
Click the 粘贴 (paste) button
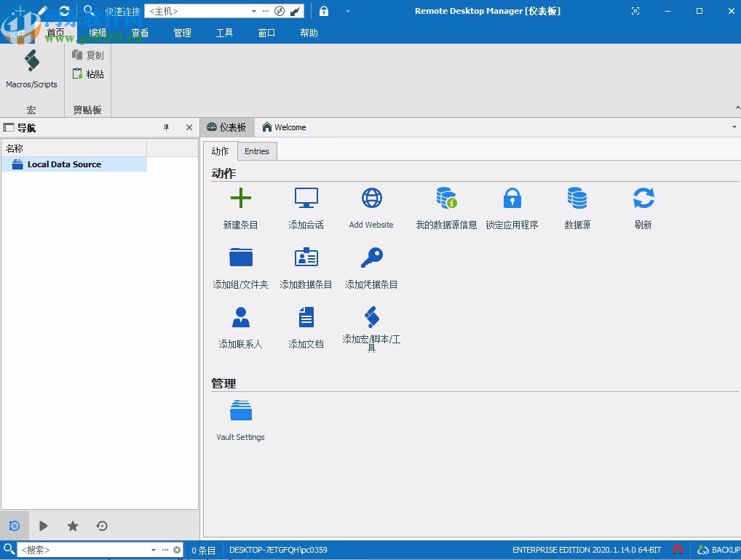click(87, 73)
